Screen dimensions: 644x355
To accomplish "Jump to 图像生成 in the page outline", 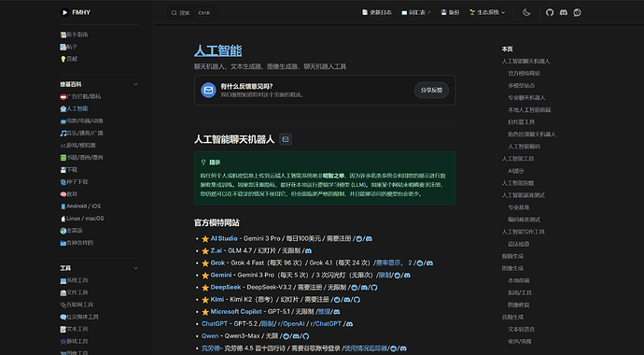I will (512, 268).
